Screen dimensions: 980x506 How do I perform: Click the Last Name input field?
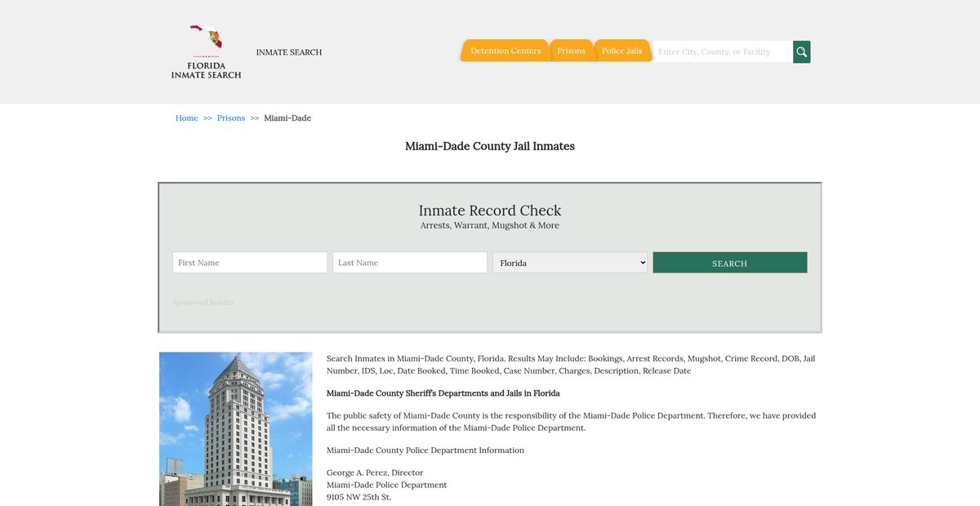point(410,263)
